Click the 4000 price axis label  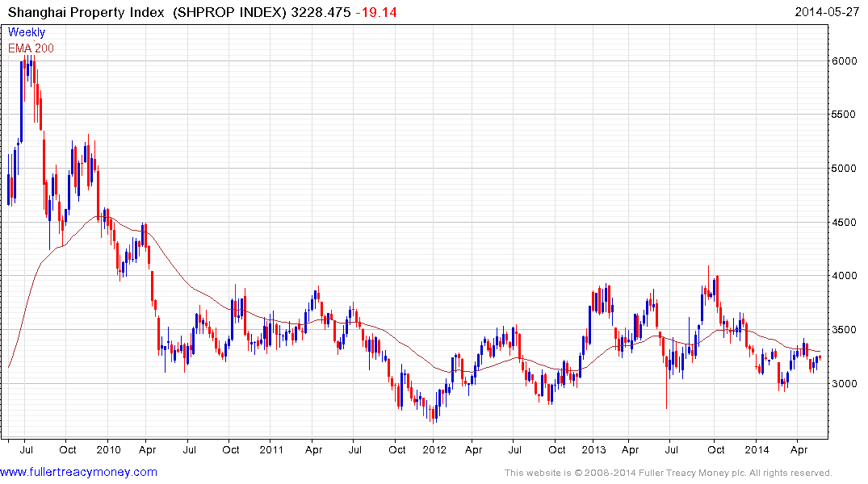tap(845, 276)
